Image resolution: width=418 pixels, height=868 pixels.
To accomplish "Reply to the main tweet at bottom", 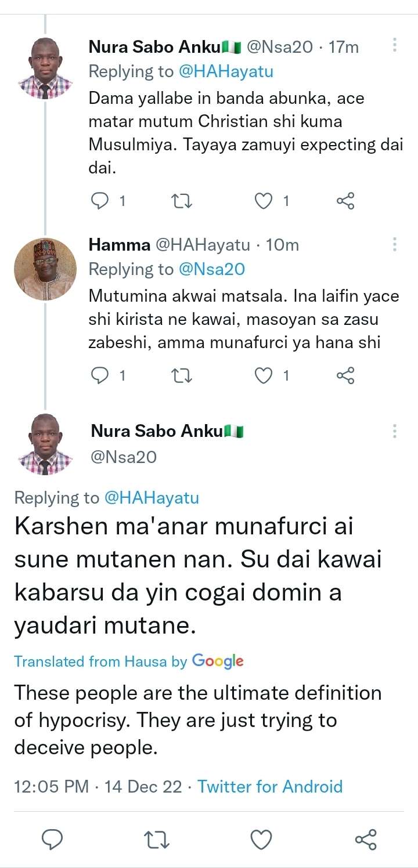I will tap(53, 839).
